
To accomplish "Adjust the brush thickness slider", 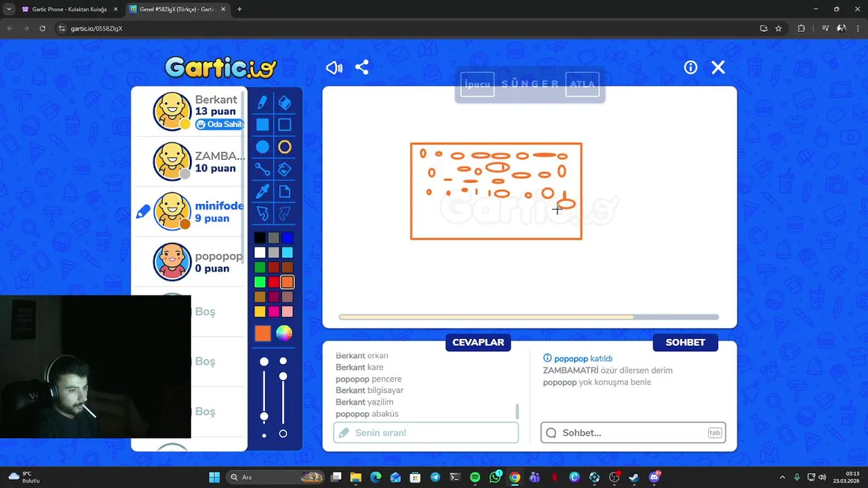I will click(264, 396).
